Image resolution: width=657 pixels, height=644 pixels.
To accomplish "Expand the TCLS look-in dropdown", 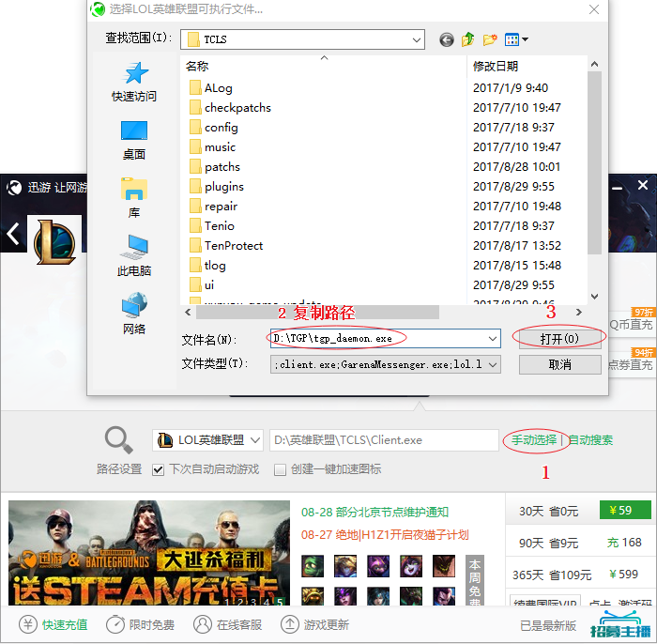I will coord(416,39).
